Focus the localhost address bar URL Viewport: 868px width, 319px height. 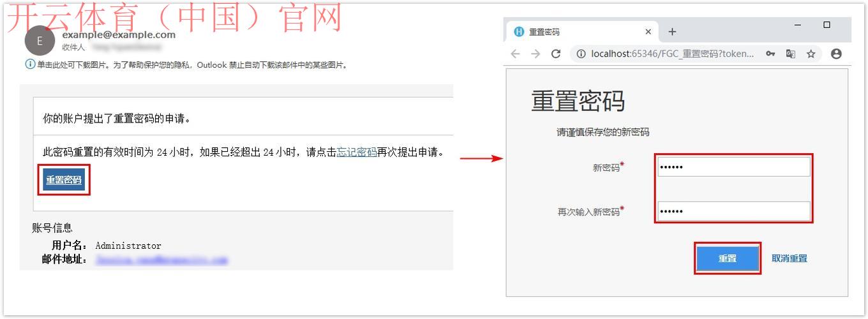[x=673, y=54]
